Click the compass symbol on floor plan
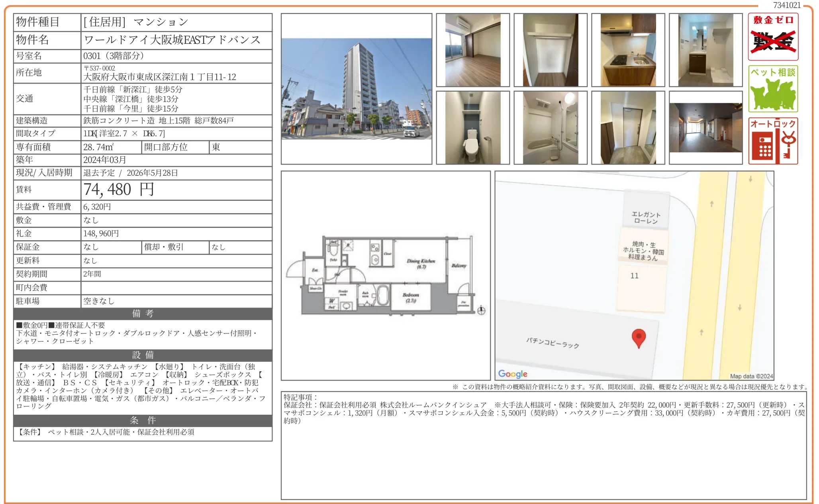Image resolution: width=819 pixels, height=504 pixels. (481, 310)
